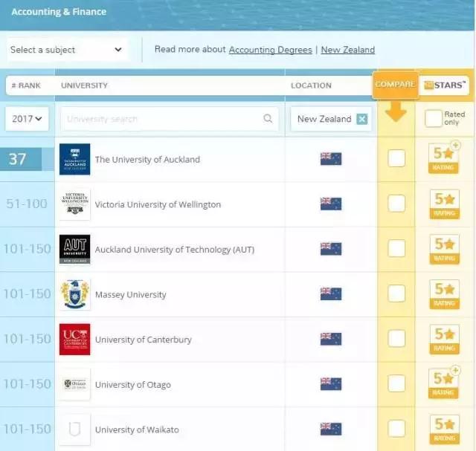Click the University search input field
Image resolution: width=476 pixels, height=451 pixels.
point(162,119)
